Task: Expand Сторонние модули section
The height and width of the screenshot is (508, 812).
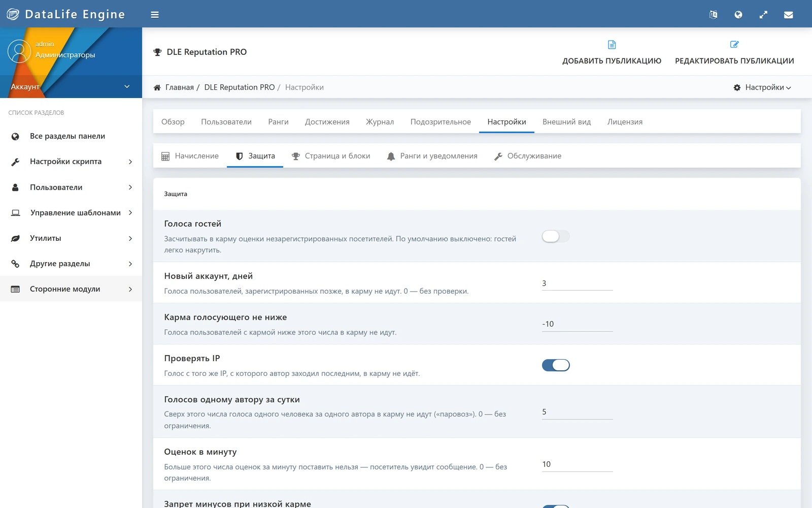Action: [x=71, y=289]
